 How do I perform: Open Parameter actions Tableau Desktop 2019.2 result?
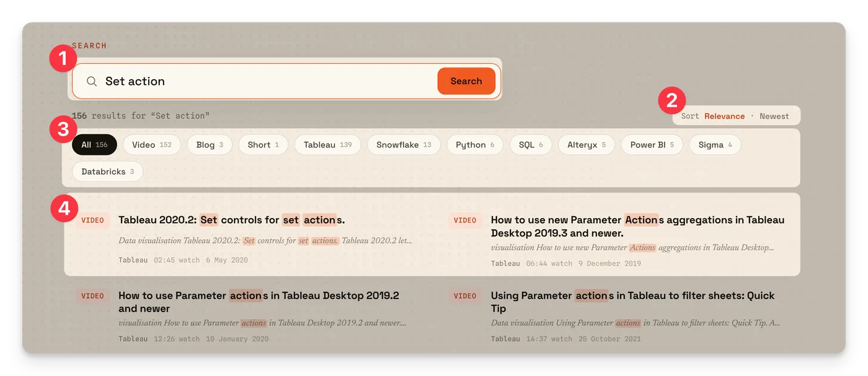pyautogui.click(x=259, y=302)
